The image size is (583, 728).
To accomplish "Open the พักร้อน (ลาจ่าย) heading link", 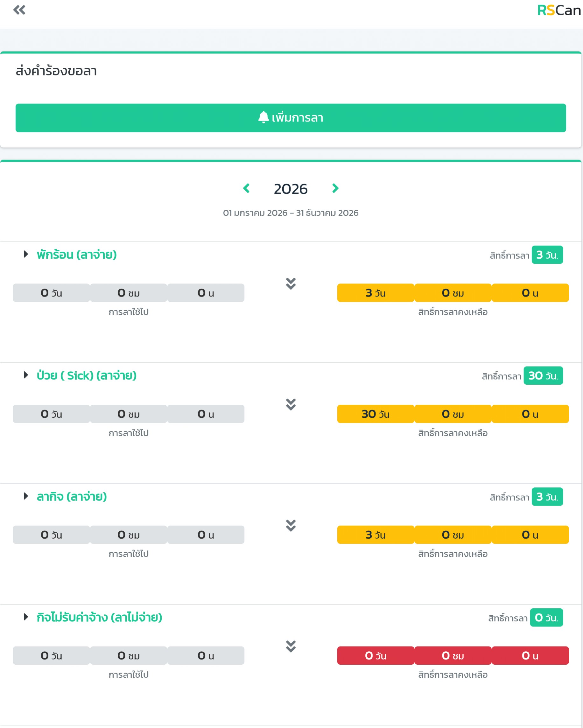I will 77,254.
